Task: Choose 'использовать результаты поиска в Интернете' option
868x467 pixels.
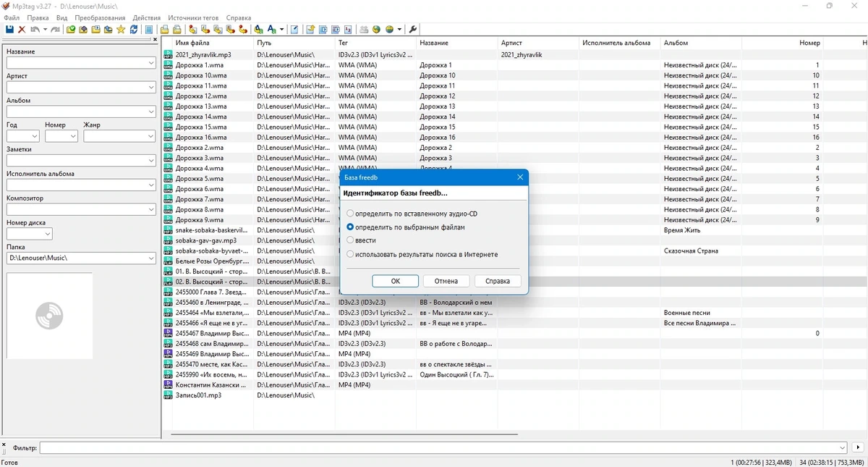Action: [422, 254]
